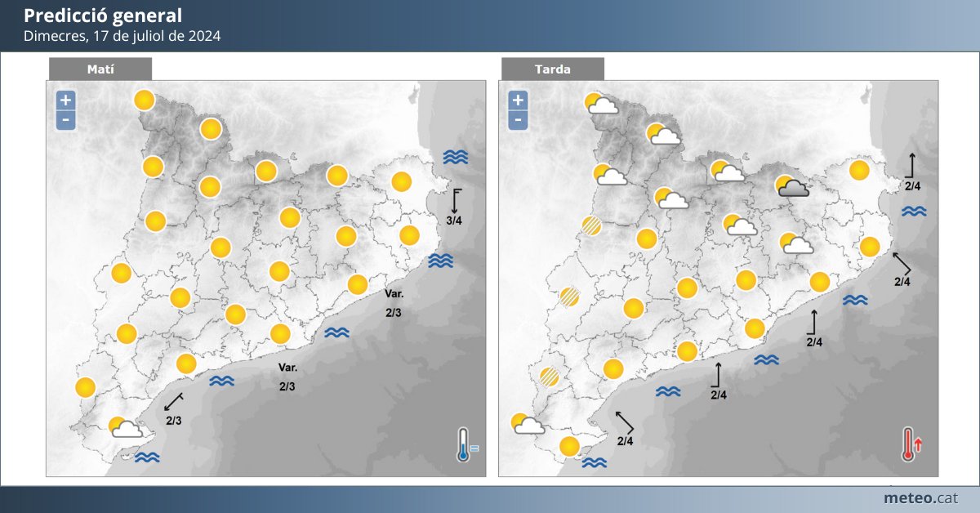The image size is (980, 513).
Task: Zoom out on the Matí map
Action: pos(66,121)
